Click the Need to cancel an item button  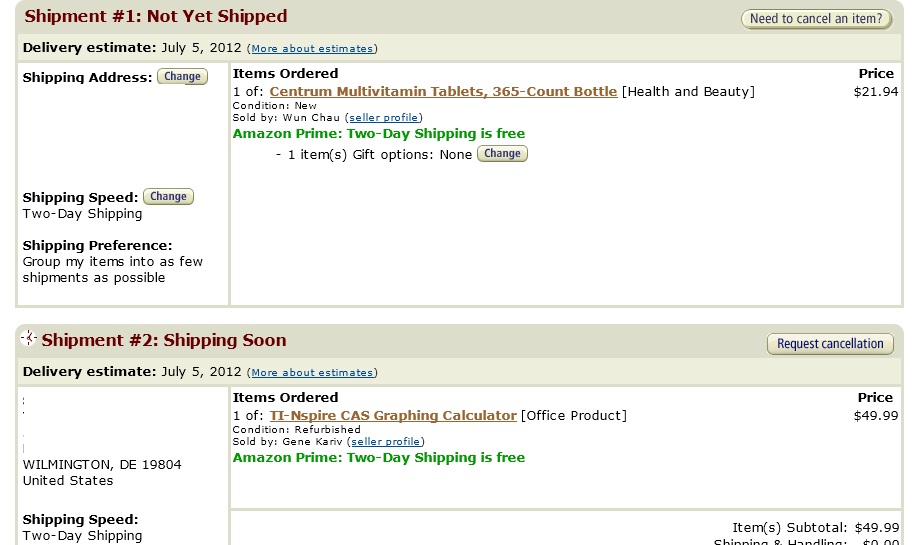(x=816, y=19)
